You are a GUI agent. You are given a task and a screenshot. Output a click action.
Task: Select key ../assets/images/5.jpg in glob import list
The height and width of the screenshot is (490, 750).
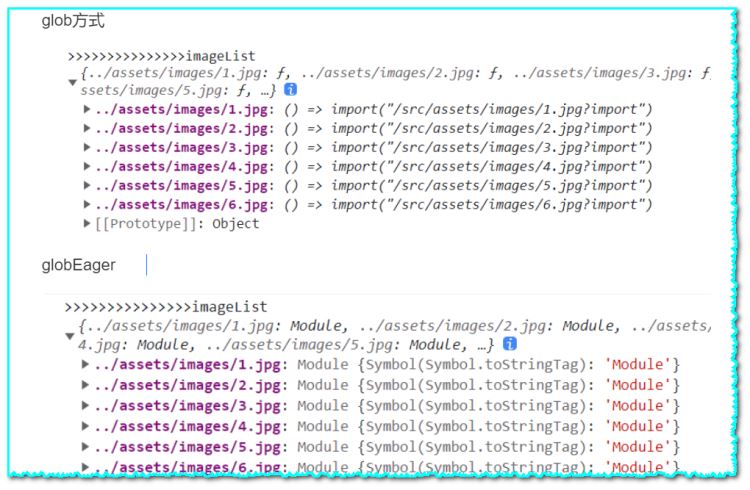pos(182,186)
